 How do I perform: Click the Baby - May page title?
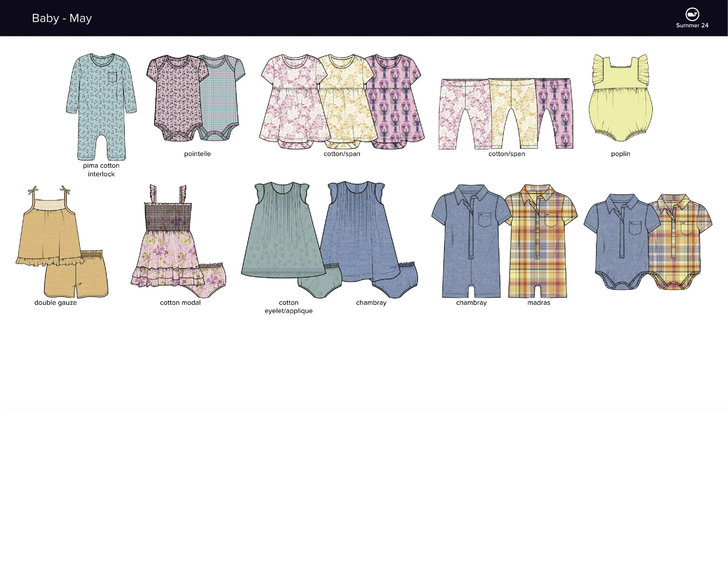pyautogui.click(x=62, y=18)
